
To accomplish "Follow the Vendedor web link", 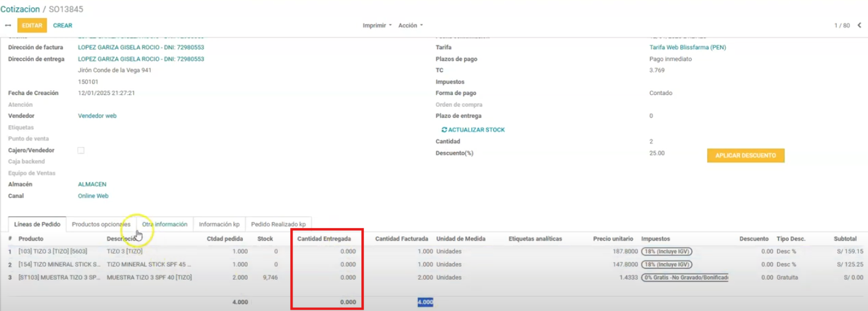I will [x=97, y=116].
